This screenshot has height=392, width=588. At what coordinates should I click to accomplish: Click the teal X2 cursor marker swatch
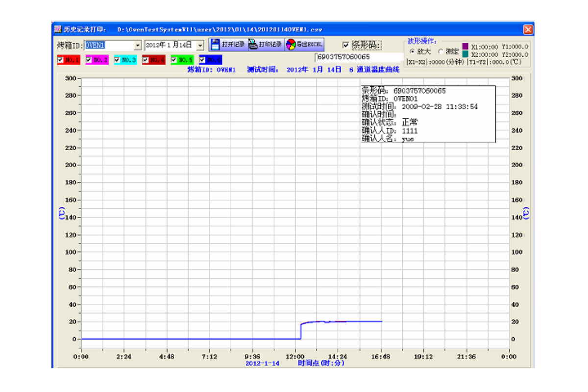pyautogui.click(x=465, y=54)
